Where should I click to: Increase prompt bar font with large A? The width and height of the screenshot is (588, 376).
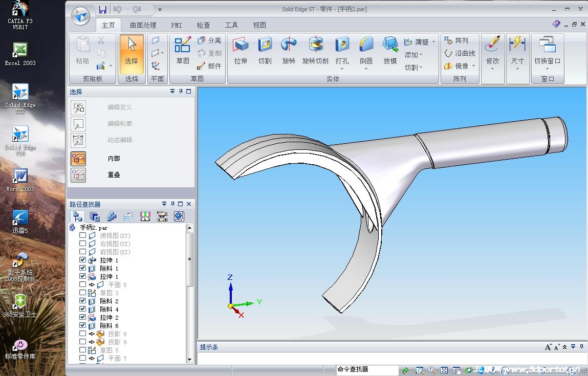click(x=548, y=347)
